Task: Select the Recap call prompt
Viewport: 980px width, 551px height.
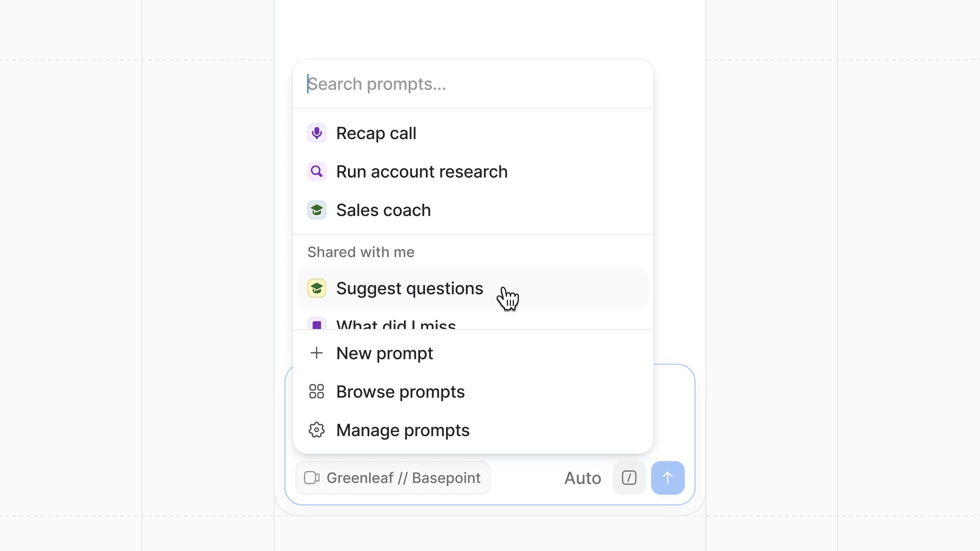Action: click(x=376, y=133)
